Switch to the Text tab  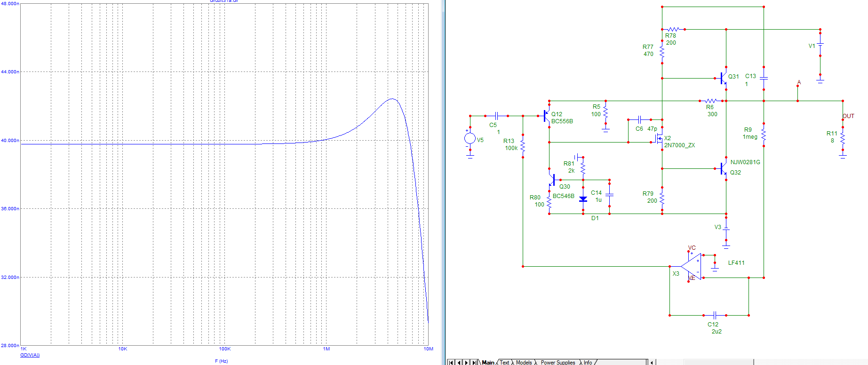(504, 362)
